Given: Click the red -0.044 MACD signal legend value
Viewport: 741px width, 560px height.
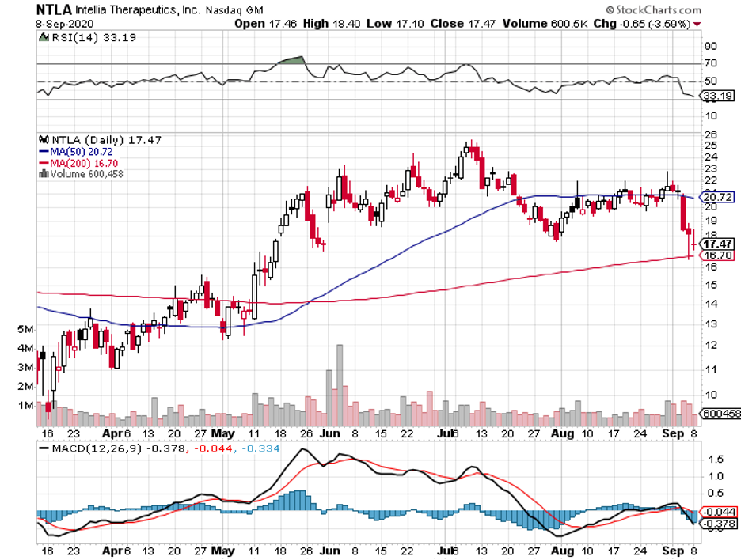Looking at the screenshot, I should click(214, 448).
